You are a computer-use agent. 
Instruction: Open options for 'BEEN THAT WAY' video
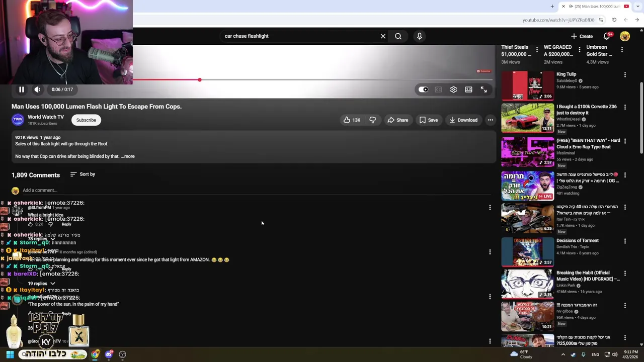tap(625, 141)
